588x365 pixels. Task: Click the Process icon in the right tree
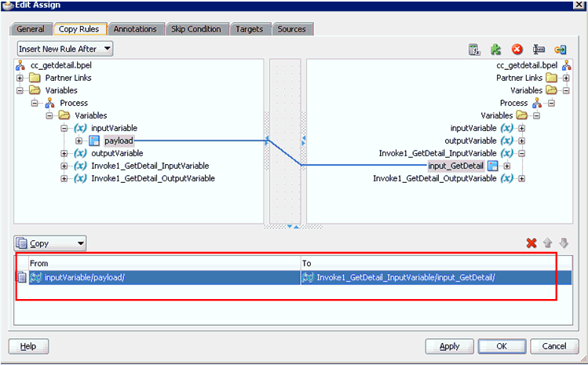(x=537, y=103)
